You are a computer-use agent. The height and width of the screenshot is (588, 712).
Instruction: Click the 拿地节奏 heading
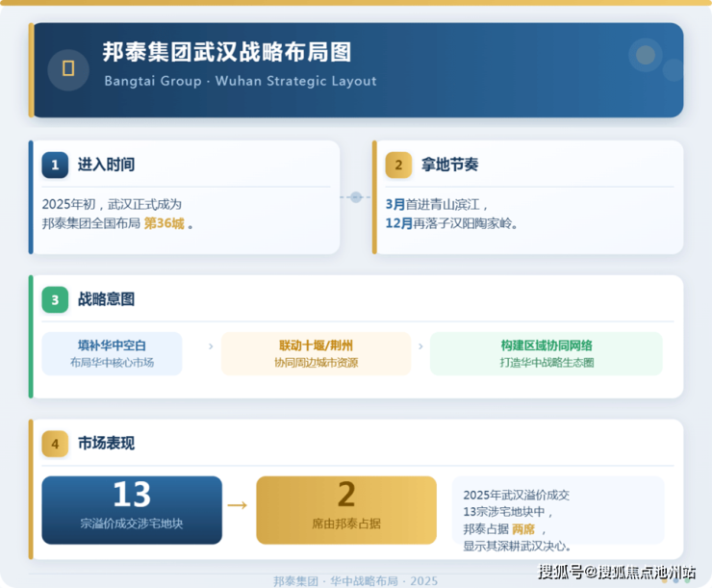[x=449, y=165]
